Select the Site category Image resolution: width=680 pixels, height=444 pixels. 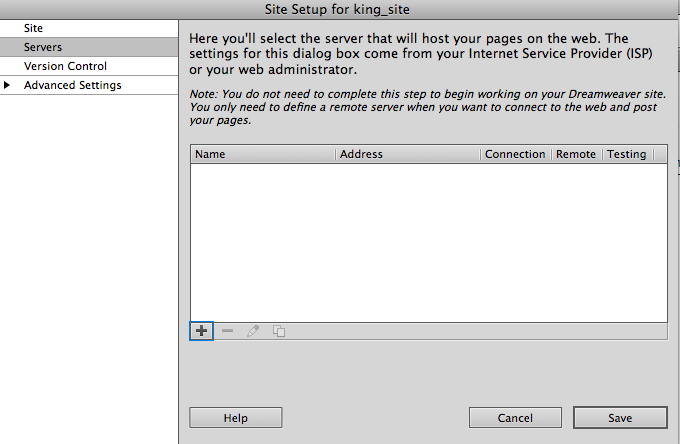34,28
